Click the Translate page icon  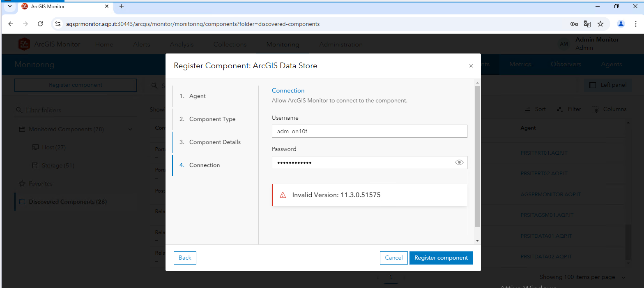(x=587, y=24)
